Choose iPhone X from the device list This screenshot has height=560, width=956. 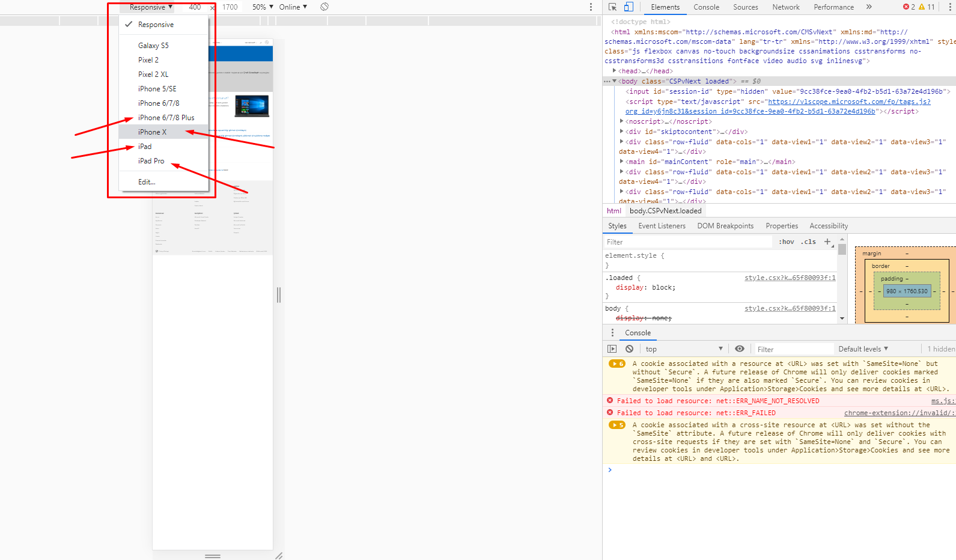(163, 132)
